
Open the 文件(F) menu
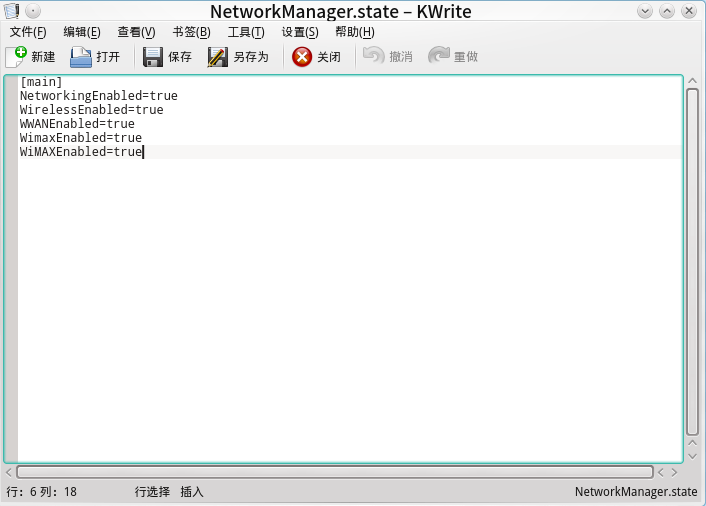tap(28, 32)
